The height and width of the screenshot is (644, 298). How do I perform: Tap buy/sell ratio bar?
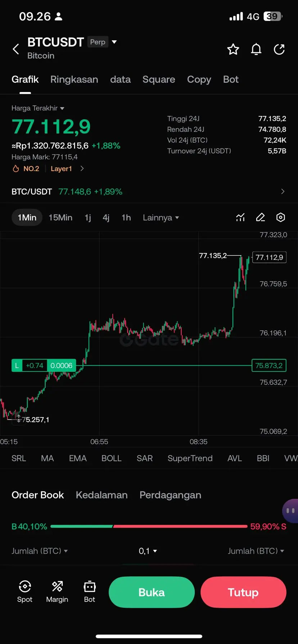point(149,526)
